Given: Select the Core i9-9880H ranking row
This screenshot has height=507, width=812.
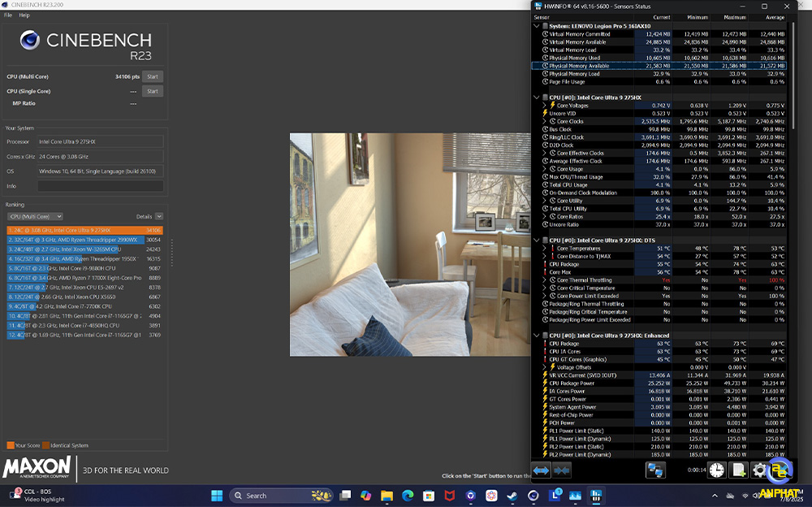Looking at the screenshot, I should (85, 269).
